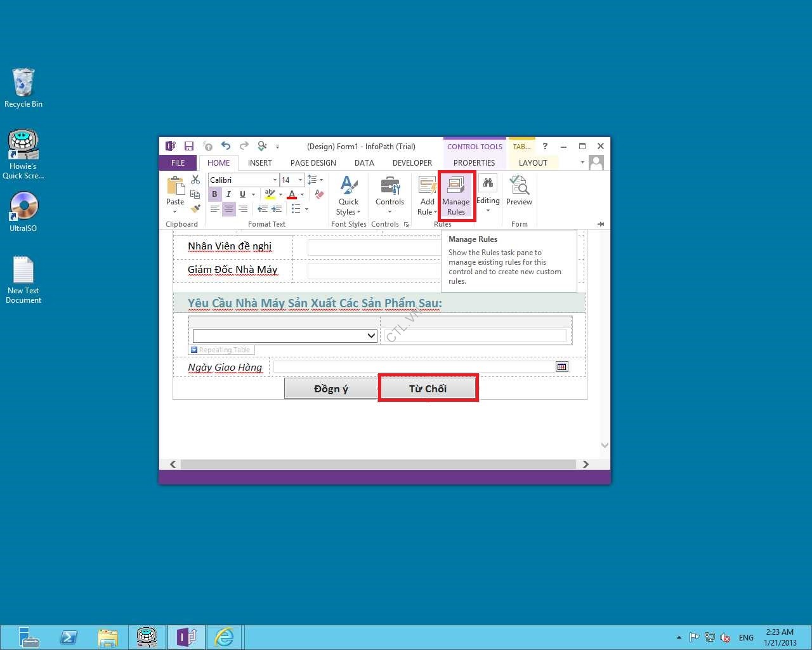Enable center text alignment

pyautogui.click(x=229, y=209)
